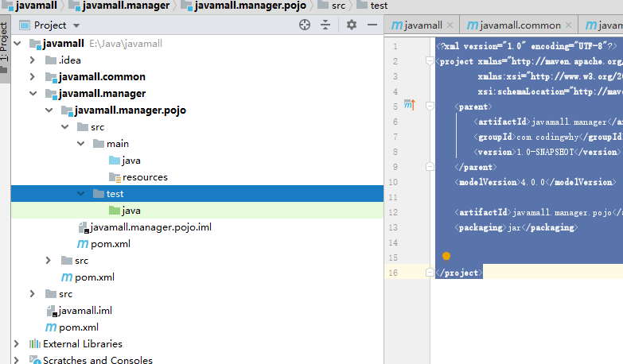Click the fold end marker on line 9
This screenshot has height=364, width=623.
pyautogui.click(x=430, y=166)
